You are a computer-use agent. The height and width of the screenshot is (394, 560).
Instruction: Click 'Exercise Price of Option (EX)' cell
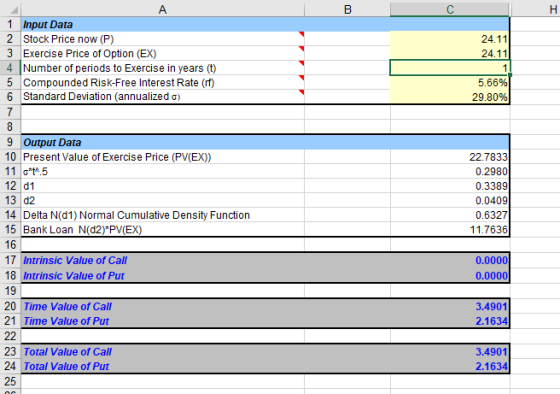click(162, 54)
